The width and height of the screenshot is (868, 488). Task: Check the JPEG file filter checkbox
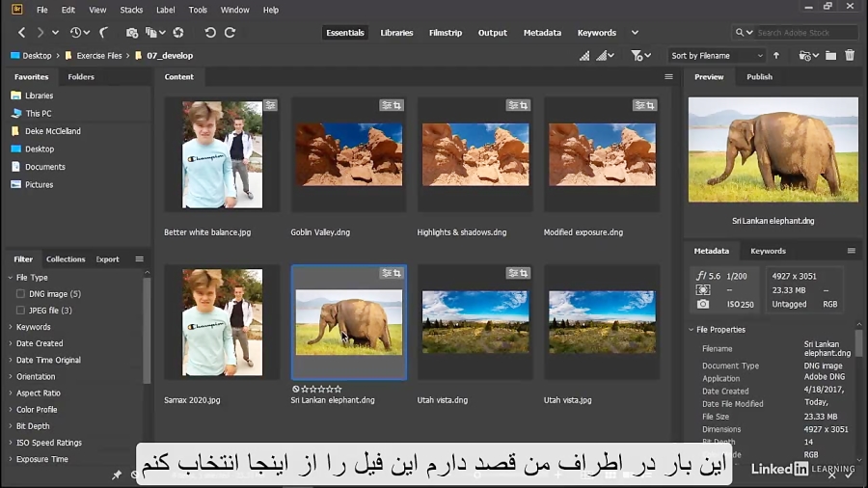point(20,311)
